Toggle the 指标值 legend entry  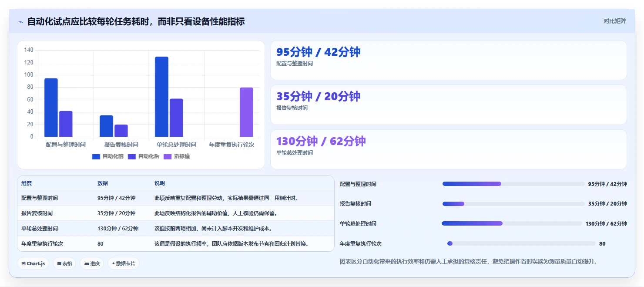tap(176, 156)
